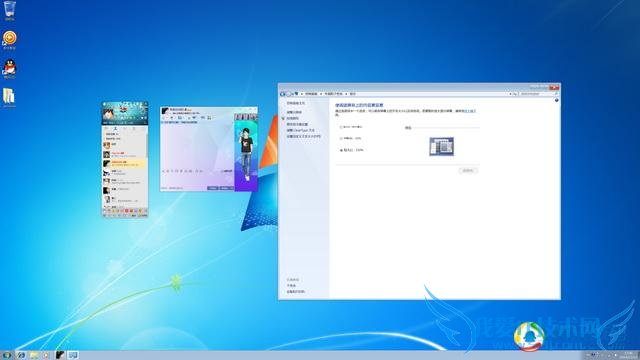The height and width of the screenshot is (360, 640).
Task: Open the orange media player desktop icon
Action: [x=10, y=40]
